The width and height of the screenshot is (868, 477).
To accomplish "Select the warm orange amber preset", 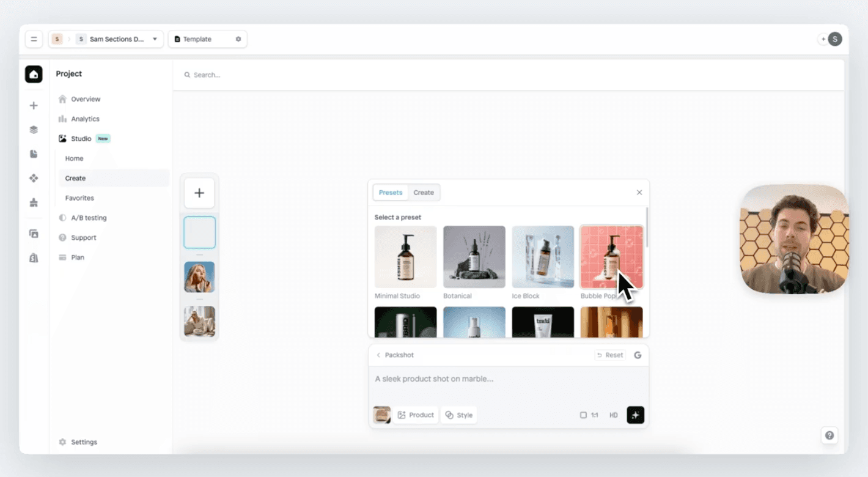I will click(611, 322).
